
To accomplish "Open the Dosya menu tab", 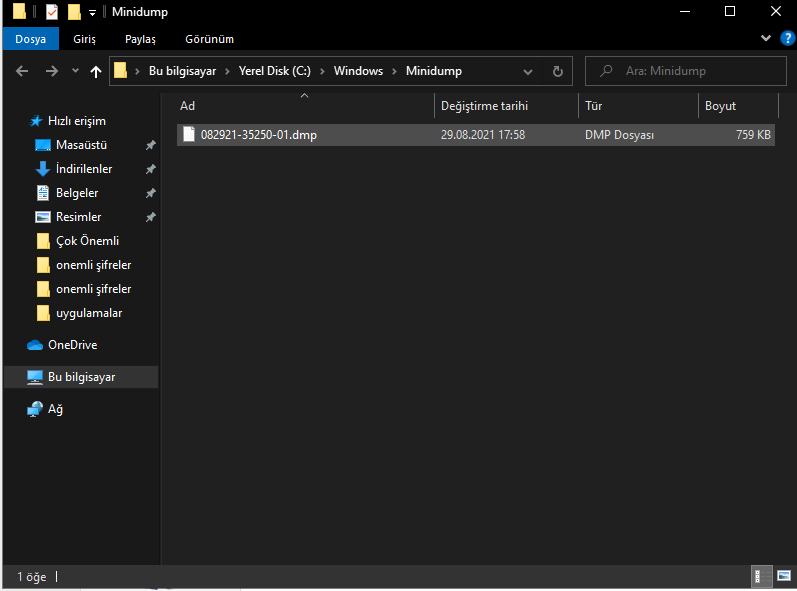I will pyautogui.click(x=30, y=39).
